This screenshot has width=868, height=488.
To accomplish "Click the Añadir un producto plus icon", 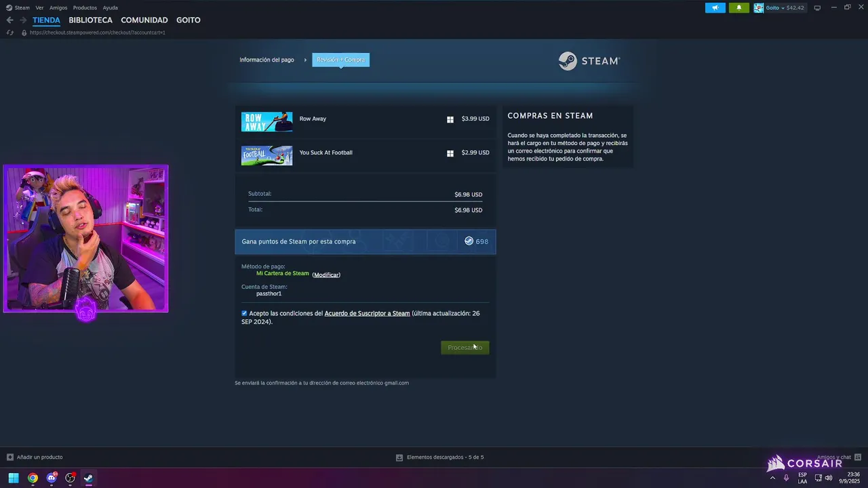I will click(10, 457).
